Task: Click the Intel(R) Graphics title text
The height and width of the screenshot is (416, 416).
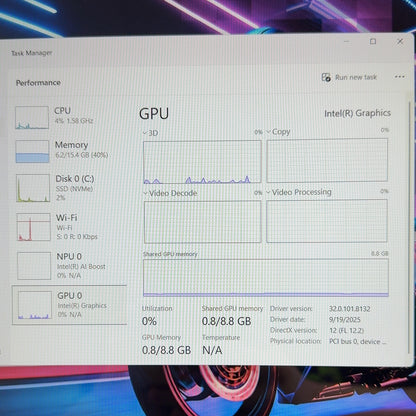Action: [357, 113]
